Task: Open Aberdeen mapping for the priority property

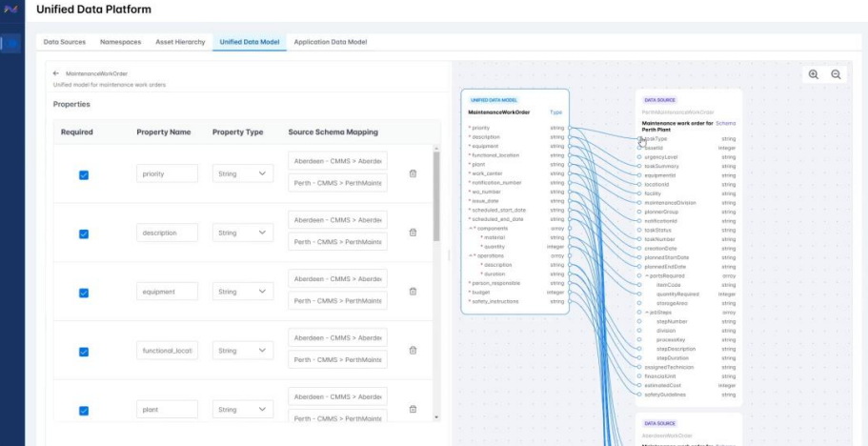Action: coord(337,160)
